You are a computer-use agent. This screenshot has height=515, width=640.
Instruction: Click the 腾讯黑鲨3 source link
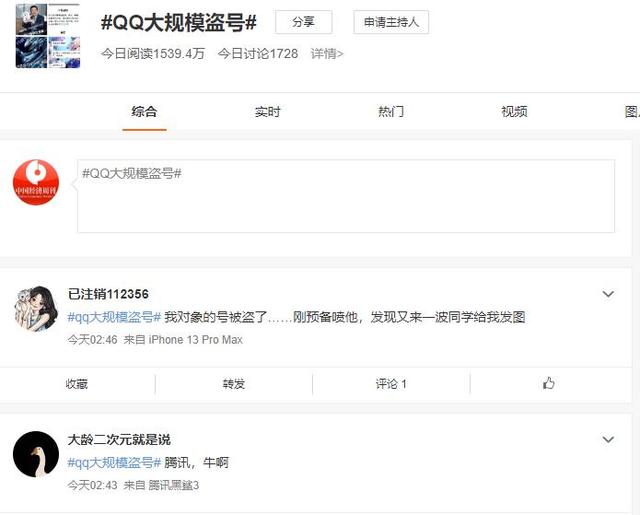[173, 485]
